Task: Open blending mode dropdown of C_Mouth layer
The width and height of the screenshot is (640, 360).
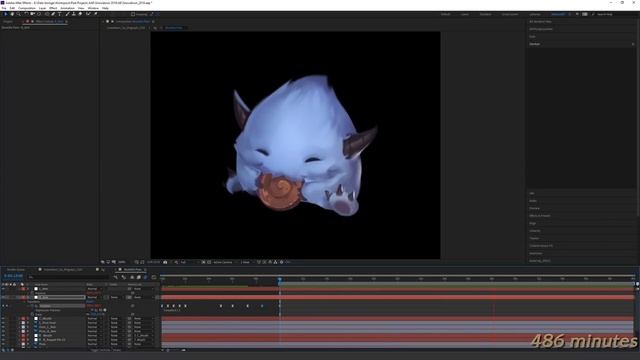Action: click(93, 318)
